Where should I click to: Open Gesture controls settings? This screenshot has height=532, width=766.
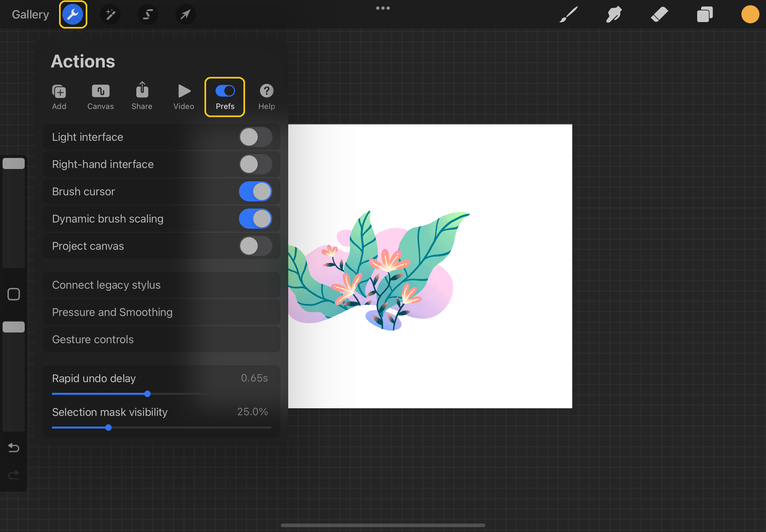[x=161, y=339]
